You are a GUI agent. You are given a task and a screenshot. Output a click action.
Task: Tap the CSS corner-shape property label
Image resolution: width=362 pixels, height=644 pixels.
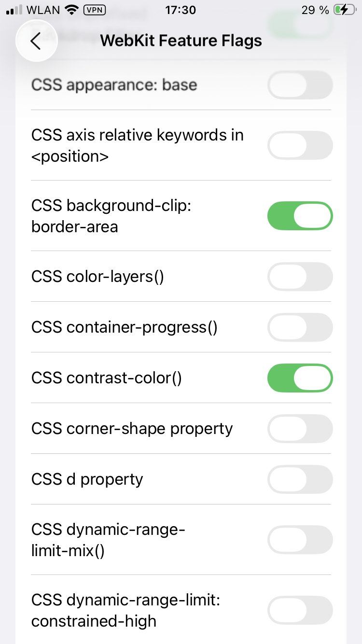132,429
